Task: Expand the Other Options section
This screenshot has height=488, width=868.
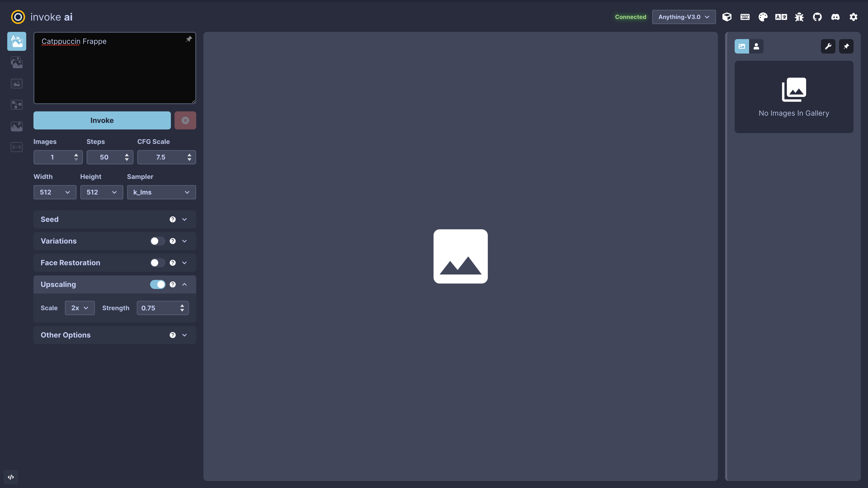Action: (184, 335)
